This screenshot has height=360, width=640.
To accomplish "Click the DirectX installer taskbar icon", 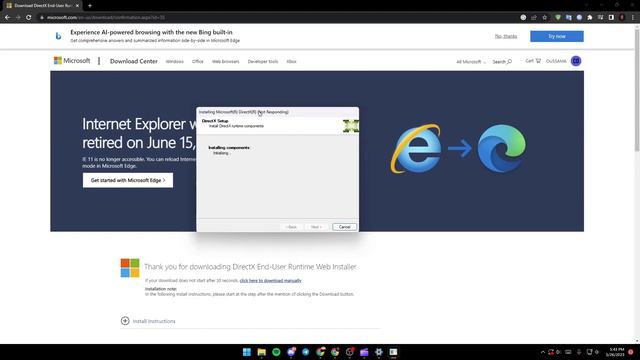I will 393,352.
